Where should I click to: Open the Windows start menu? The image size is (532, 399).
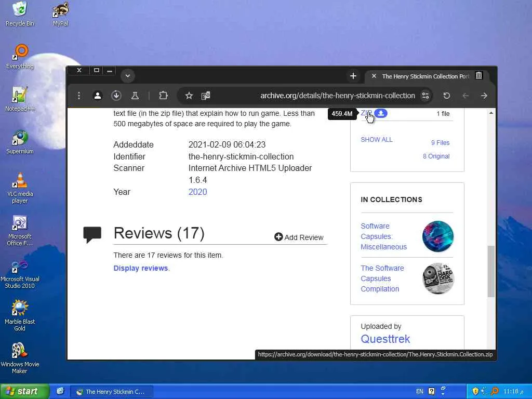pos(24,392)
